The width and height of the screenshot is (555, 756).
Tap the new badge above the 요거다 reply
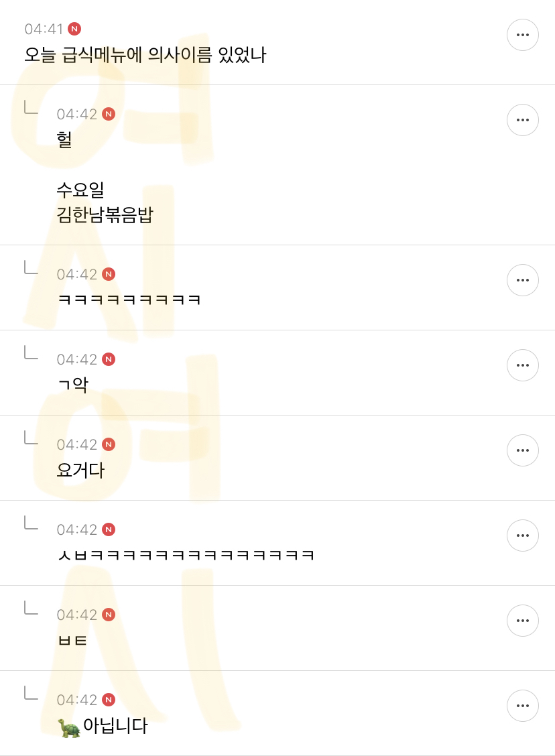(x=109, y=444)
